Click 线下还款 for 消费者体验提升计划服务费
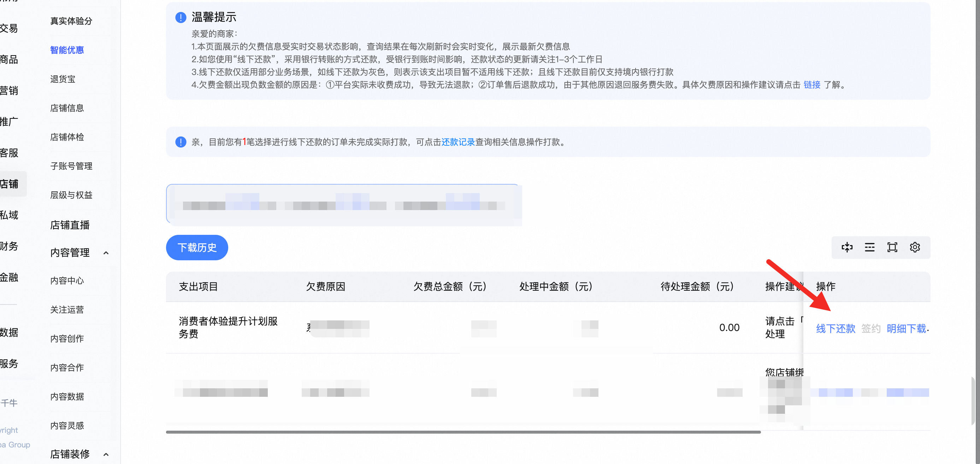Screen dimensions: 980x464 pos(836,329)
